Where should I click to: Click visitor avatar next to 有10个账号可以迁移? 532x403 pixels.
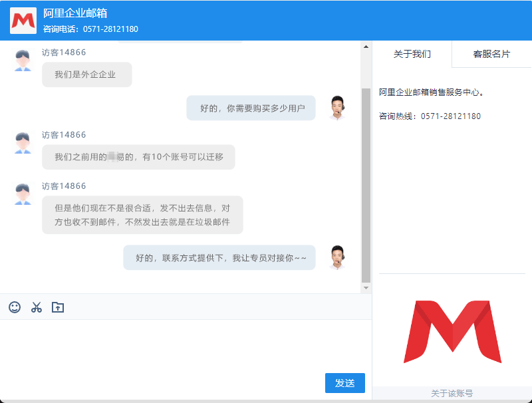click(23, 143)
